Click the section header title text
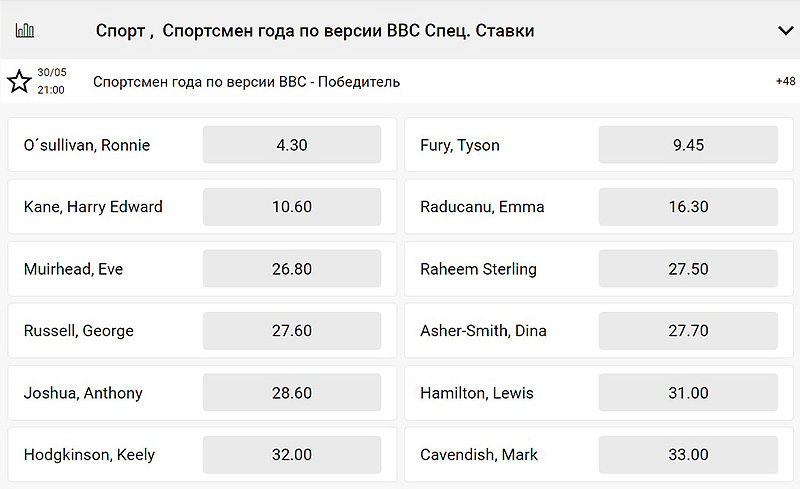Screen dimensions: 800x489 [x=315, y=31]
